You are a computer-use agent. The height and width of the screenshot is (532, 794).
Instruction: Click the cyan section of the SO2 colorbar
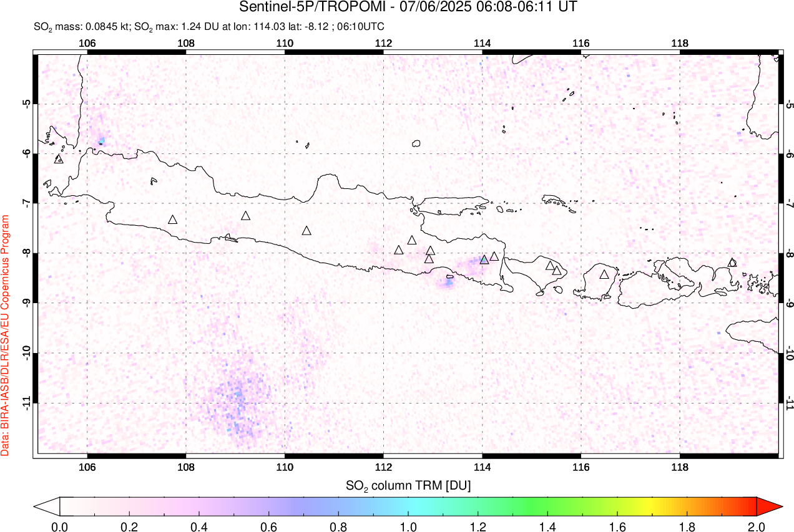[x=415, y=506]
